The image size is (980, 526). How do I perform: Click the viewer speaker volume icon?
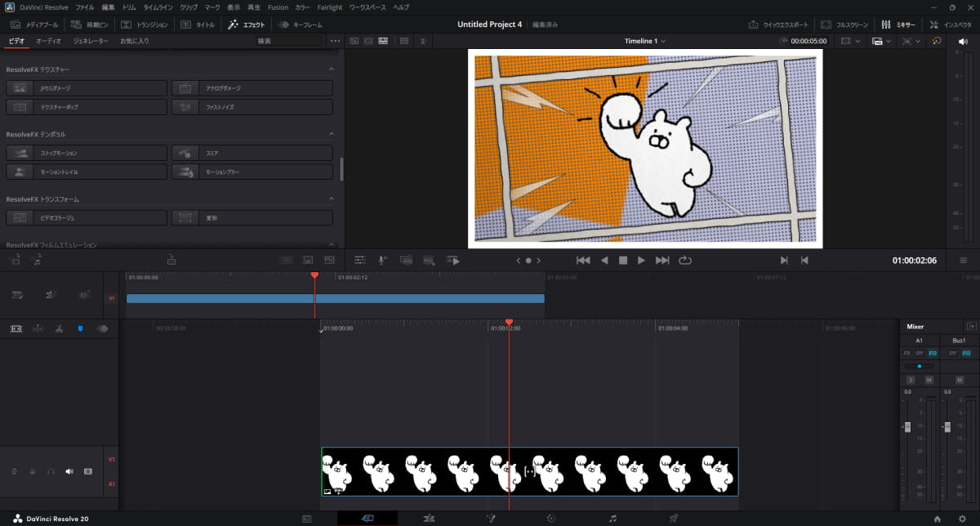point(962,41)
